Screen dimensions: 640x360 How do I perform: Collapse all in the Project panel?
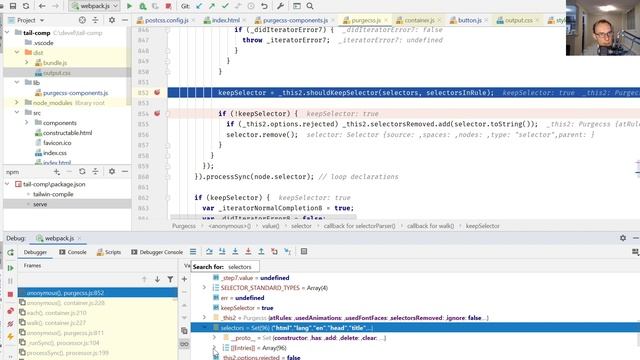point(95,20)
